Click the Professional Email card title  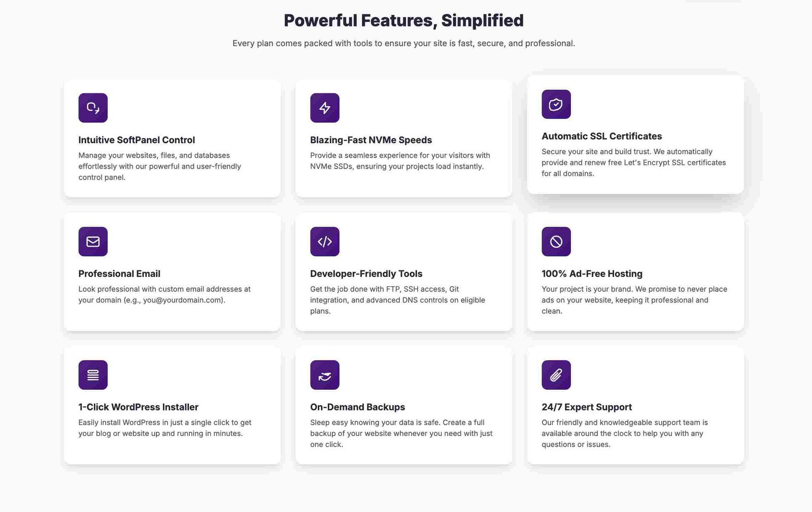point(119,274)
